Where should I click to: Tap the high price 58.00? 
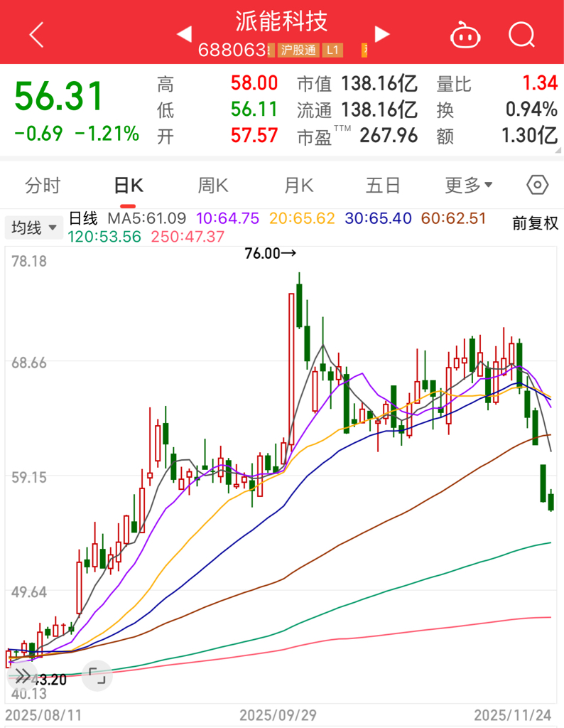254,84
